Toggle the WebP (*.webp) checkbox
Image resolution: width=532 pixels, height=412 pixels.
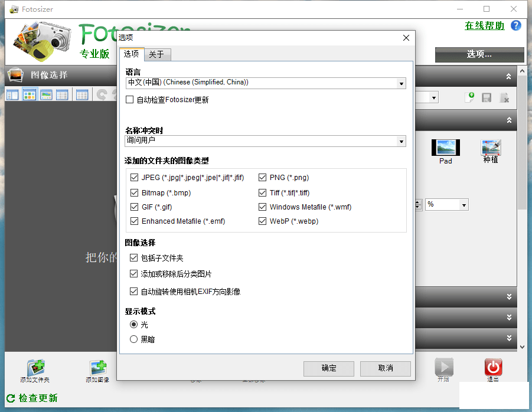click(x=262, y=221)
